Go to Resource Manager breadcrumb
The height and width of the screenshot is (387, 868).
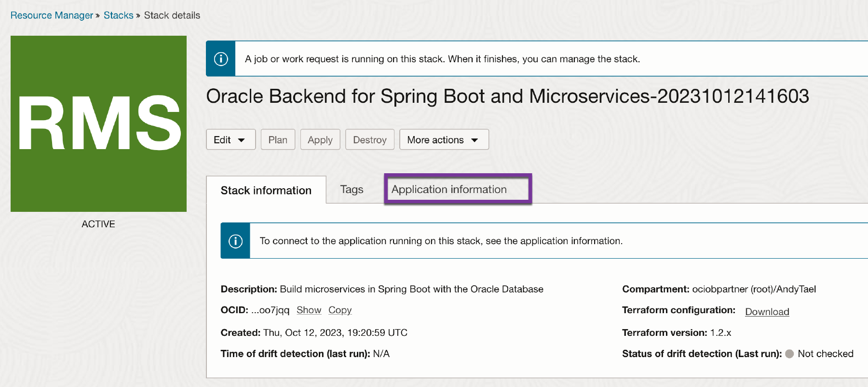click(x=52, y=15)
